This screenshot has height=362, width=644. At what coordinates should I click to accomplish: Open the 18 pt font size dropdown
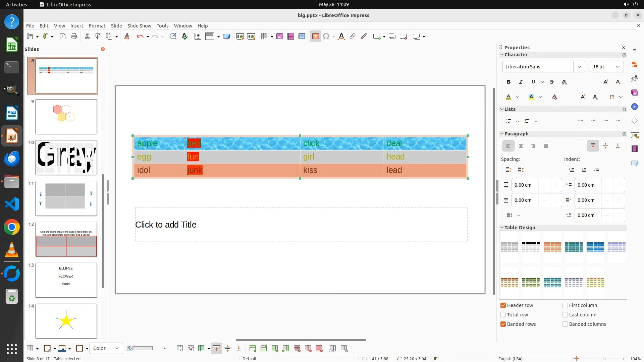point(618,67)
